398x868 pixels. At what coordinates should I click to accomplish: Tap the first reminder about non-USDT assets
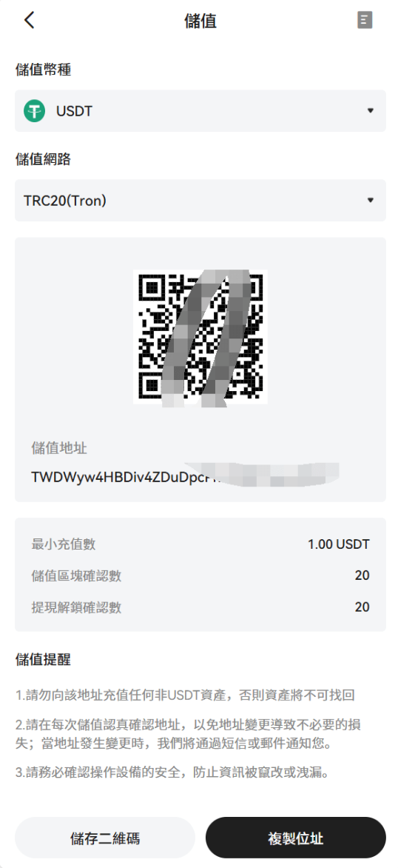(192, 694)
